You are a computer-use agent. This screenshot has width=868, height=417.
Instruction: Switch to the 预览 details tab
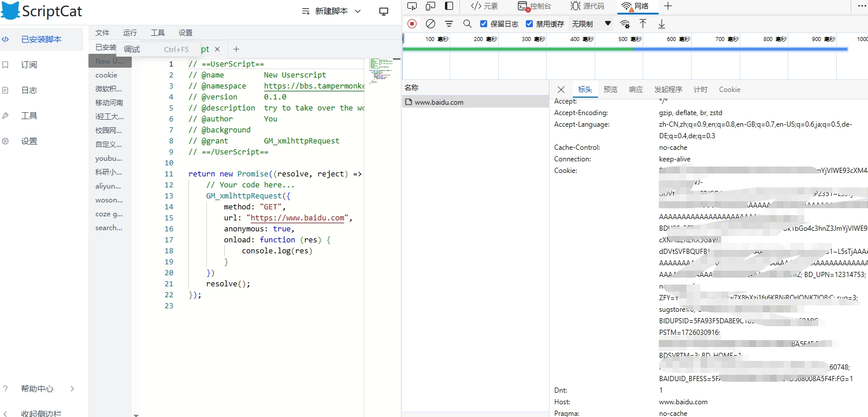coord(610,90)
